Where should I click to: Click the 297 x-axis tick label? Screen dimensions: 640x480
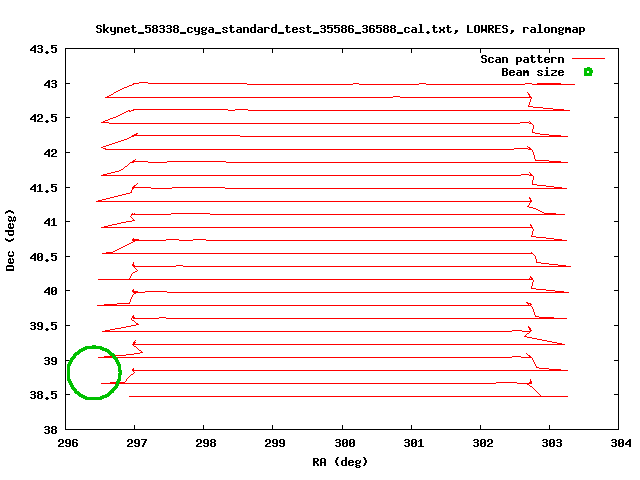(x=137, y=443)
